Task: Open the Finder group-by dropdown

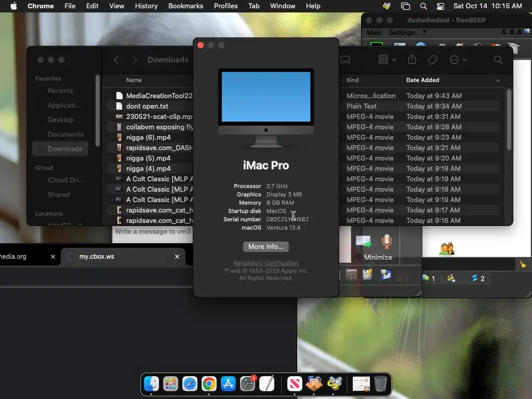Action: click(x=387, y=60)
